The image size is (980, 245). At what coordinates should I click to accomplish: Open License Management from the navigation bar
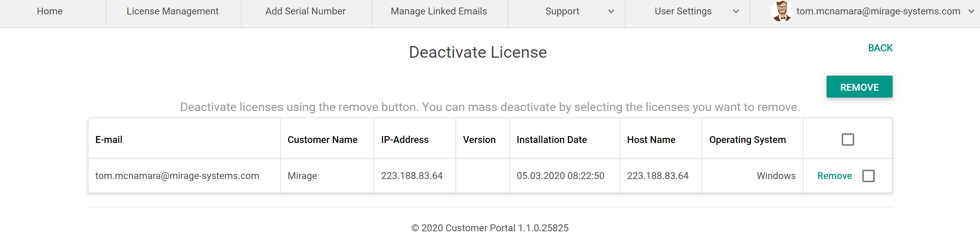pos(172,11)
